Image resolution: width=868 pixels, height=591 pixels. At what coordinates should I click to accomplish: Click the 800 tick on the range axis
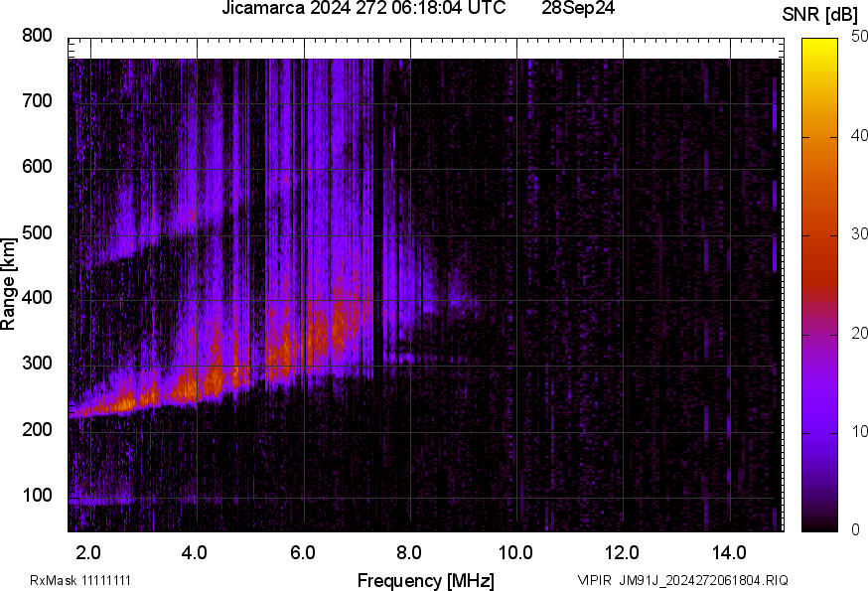[37, 36]
